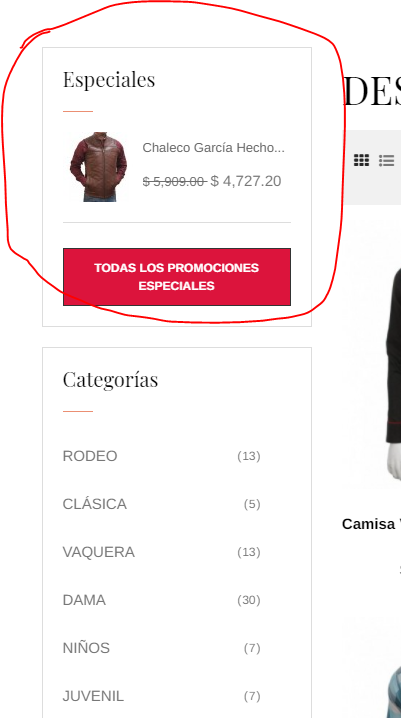401x718 pixels.
Task: Open the Camisa product title link
Action: 371,524
